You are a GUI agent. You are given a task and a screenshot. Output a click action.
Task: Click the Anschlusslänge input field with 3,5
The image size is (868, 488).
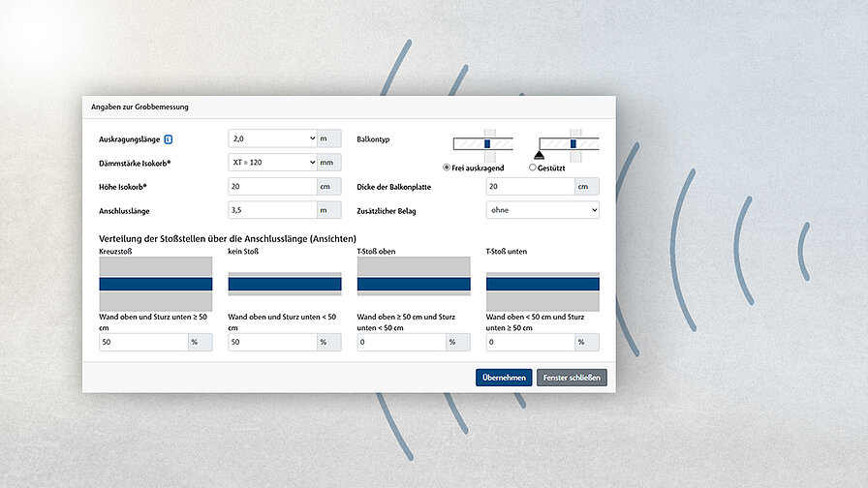pyautogui.click(x=272, y=210)
